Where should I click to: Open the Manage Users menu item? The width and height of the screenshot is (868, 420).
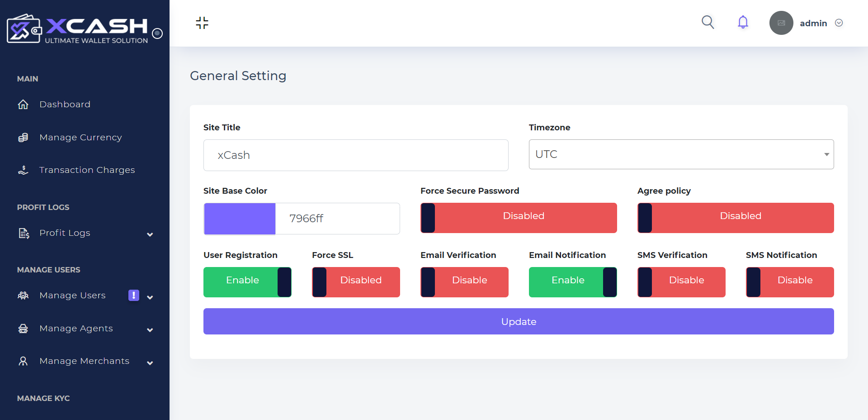(x=72, y=296)
